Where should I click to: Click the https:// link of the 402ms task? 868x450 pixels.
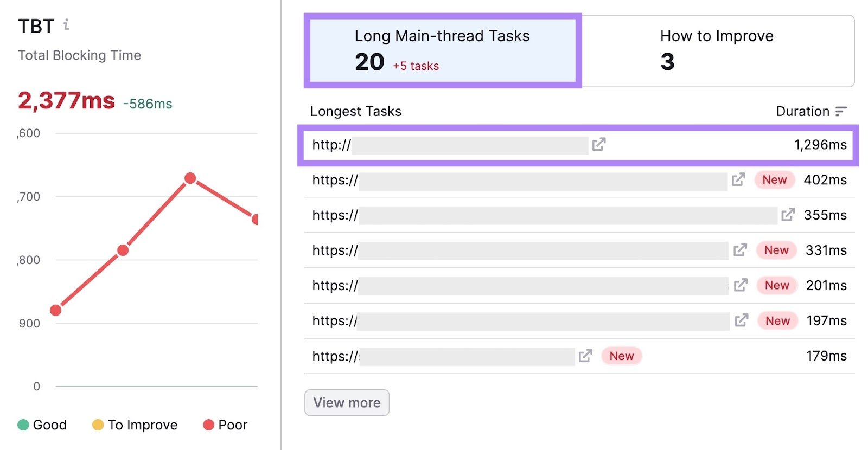[x=333, y=179]
